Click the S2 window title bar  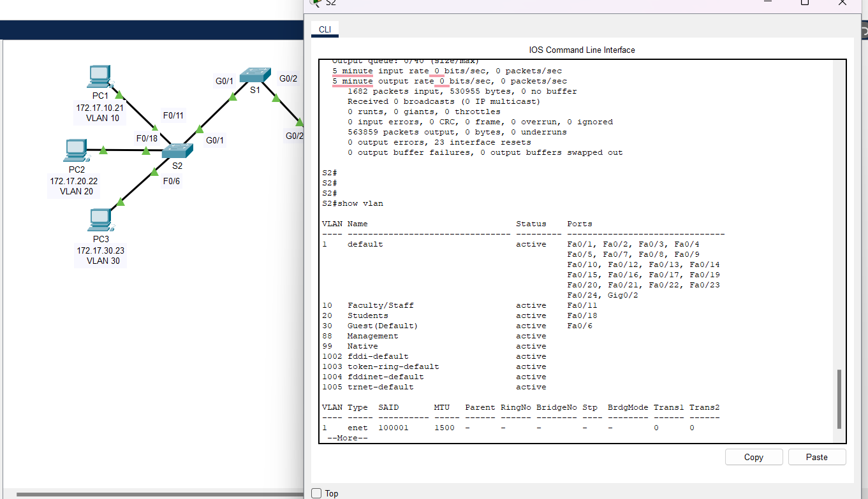pyautogui.click(x=510, y=4)
